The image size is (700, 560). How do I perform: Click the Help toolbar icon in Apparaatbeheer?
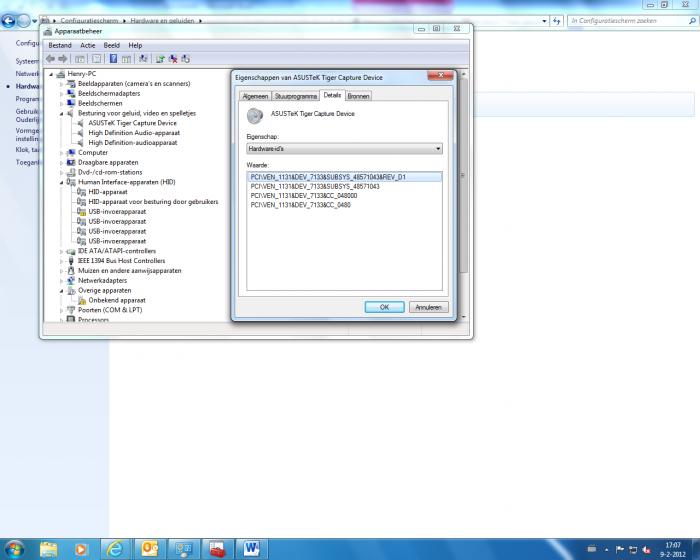tap(113, 59)
